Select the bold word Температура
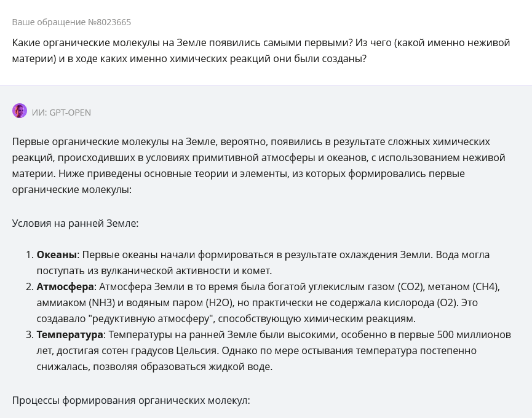 [x=70, y=334]
